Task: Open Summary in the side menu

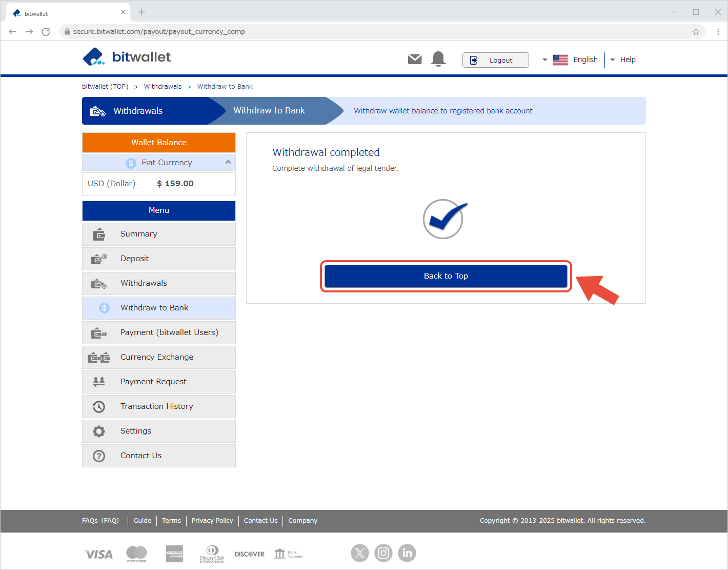Action: coord(159,234)
